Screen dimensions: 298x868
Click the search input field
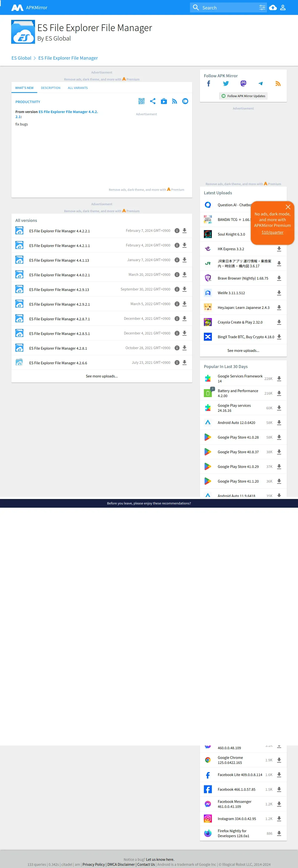pos(229,7)
